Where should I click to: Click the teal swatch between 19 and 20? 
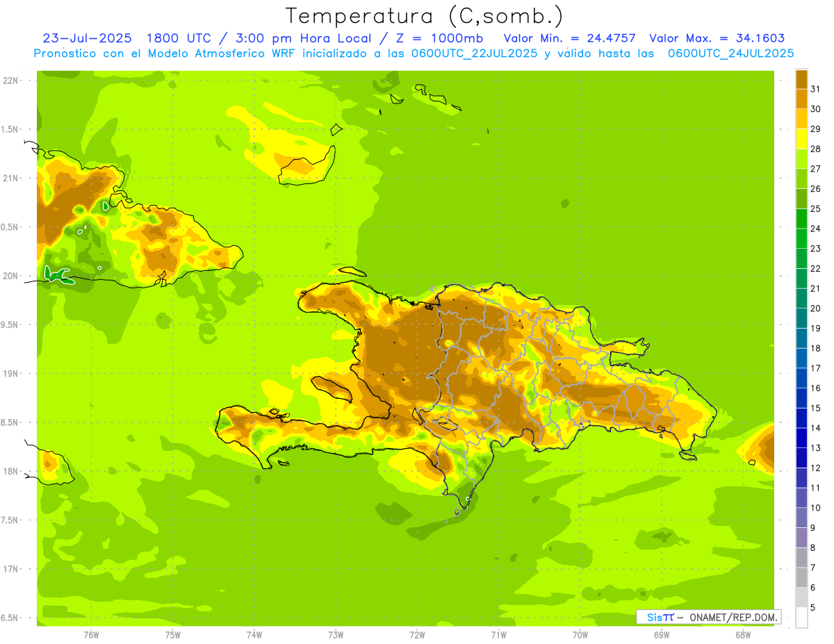click(x=801, y=318)
